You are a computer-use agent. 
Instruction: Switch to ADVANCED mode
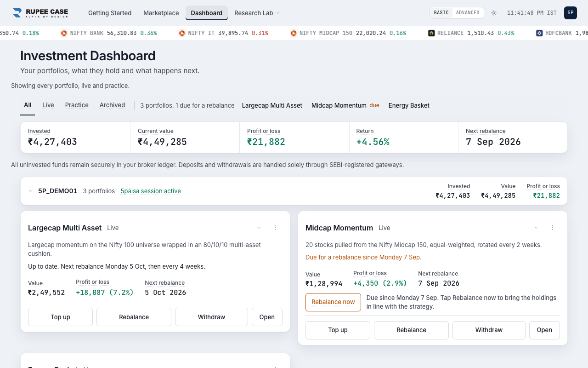468,13
